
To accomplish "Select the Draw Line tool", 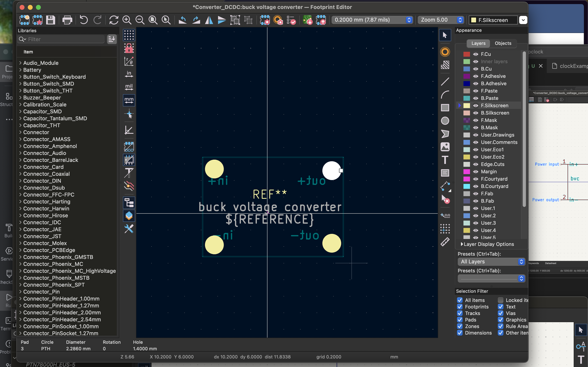I will [445, 82].
